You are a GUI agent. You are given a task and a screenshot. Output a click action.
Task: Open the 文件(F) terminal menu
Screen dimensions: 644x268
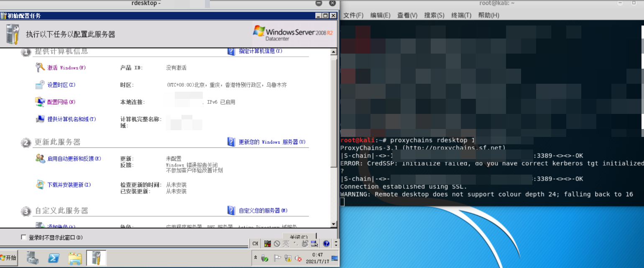point(353,15)
